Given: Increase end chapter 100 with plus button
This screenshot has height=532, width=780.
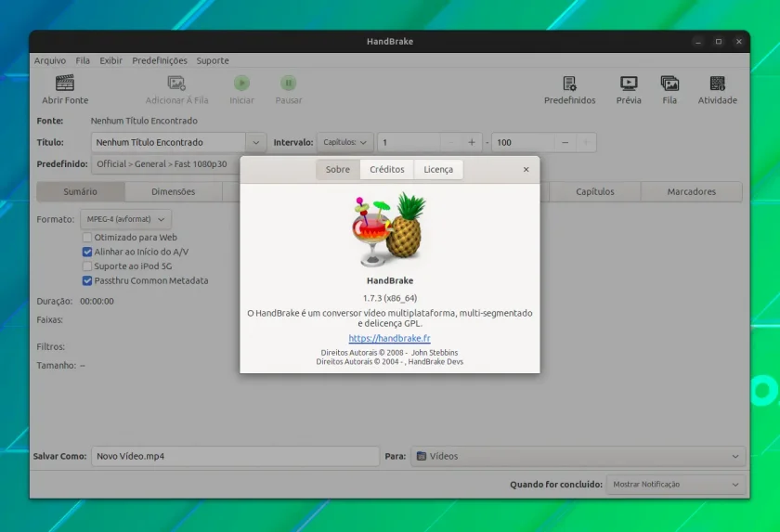Looking at the screenshot, I should tap(586, 142).
